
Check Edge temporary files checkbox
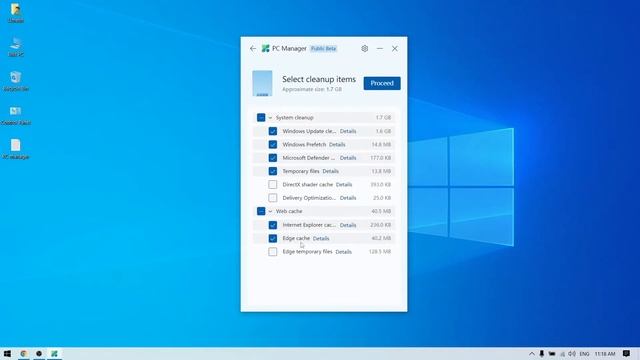click(273, 252)
